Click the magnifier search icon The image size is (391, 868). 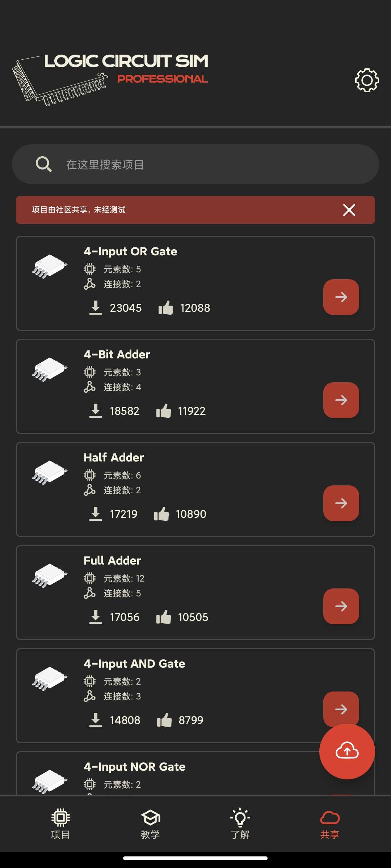(44, 164)
